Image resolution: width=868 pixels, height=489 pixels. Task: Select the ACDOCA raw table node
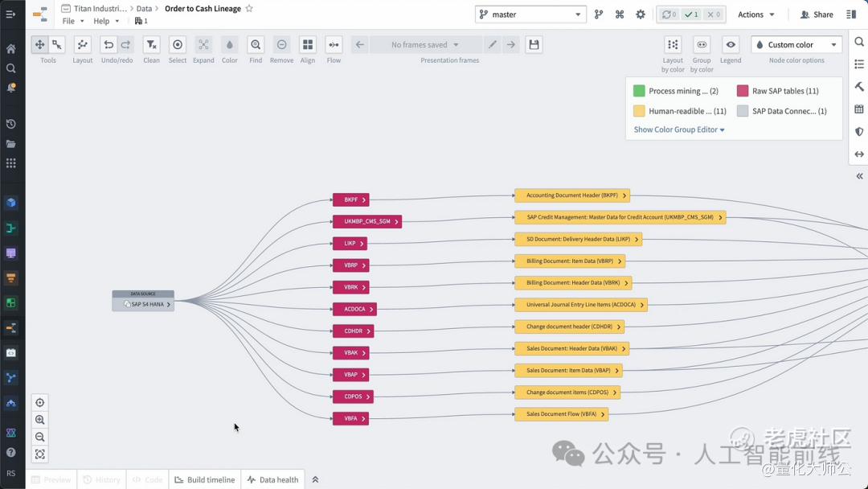[354, 309]
